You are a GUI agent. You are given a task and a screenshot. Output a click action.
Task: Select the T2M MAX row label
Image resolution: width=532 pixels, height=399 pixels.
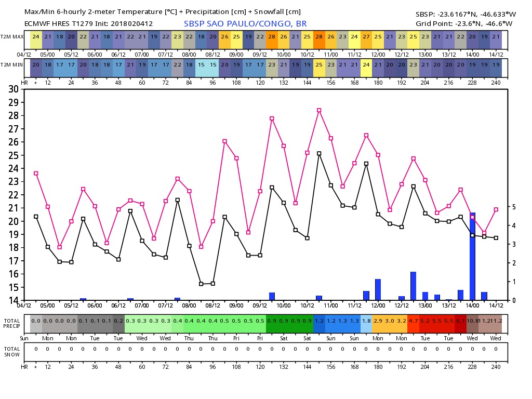coord(12,37)
